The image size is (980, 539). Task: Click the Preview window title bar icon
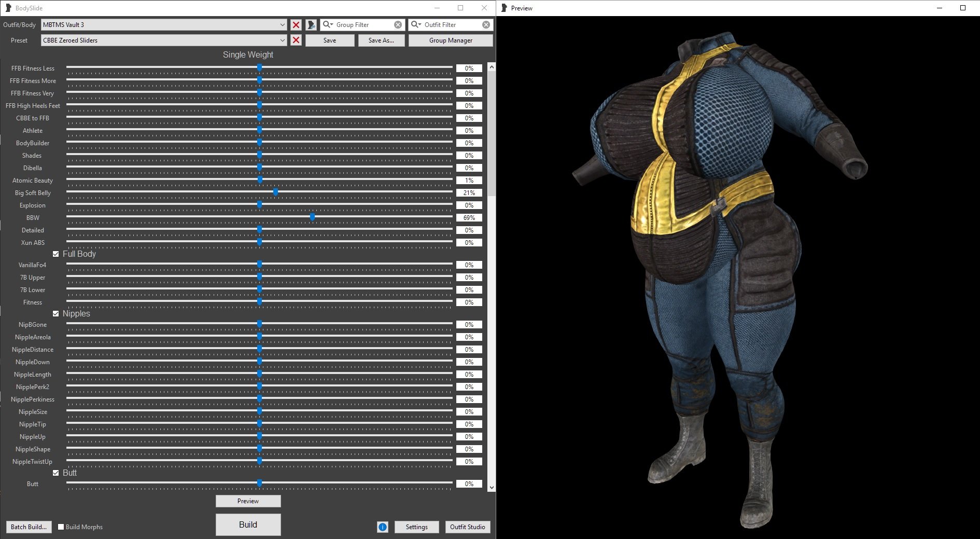(504, 8)
